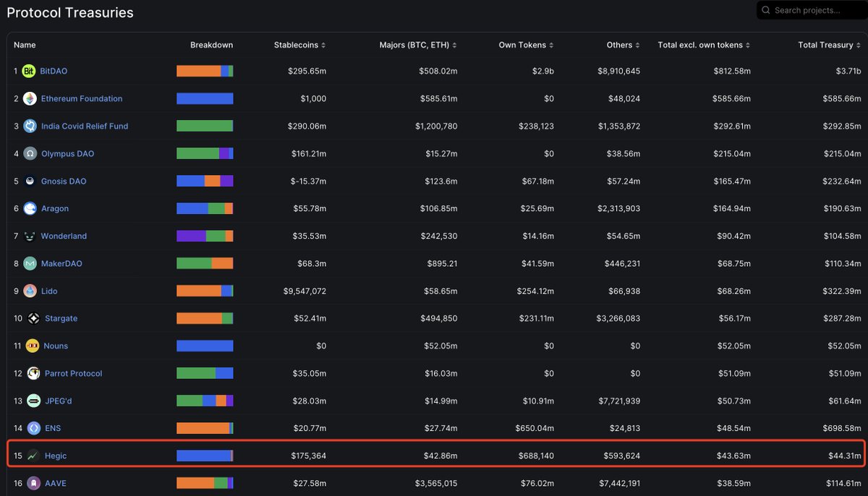The height and width of the screenshot is (496, 868).
Task: Toggle sorting on the Others column
Action: point(637,44)
